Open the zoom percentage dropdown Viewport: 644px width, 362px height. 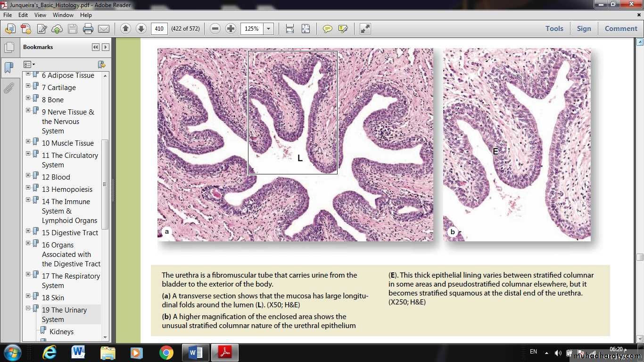pos(268,29)
